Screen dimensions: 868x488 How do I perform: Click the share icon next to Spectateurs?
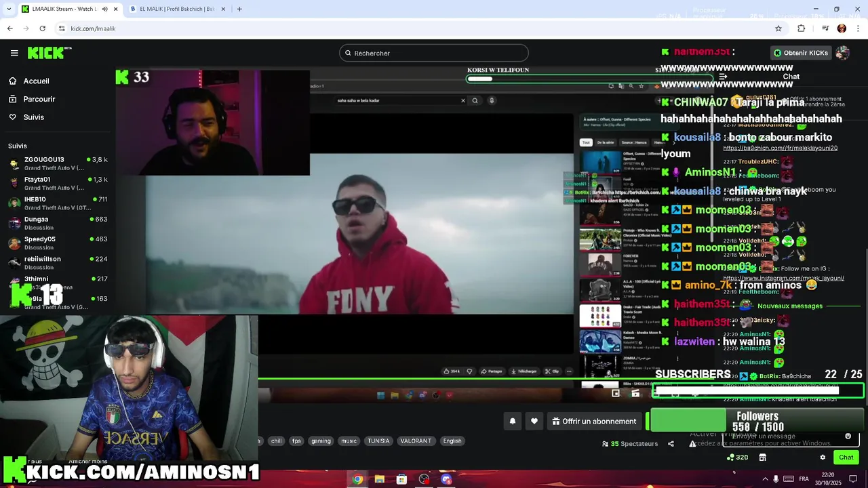click(671, 444)
